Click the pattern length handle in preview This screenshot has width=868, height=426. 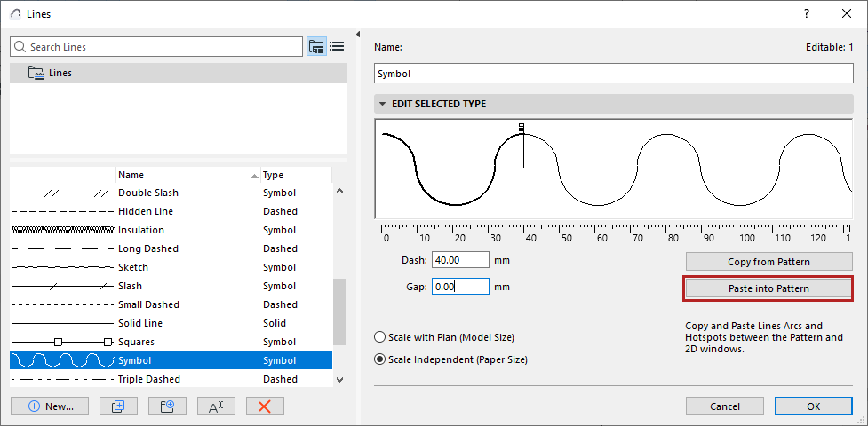(522, 128)
